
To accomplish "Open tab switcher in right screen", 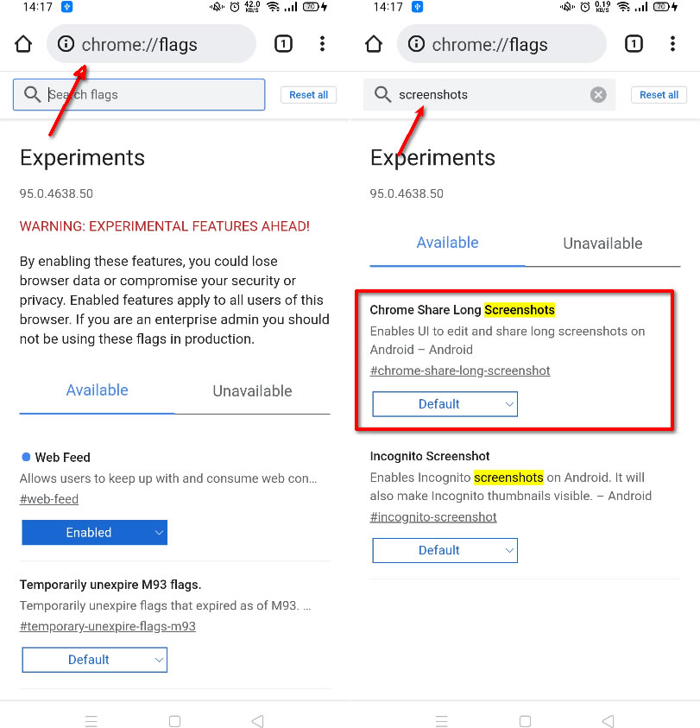I will point(634,44).
